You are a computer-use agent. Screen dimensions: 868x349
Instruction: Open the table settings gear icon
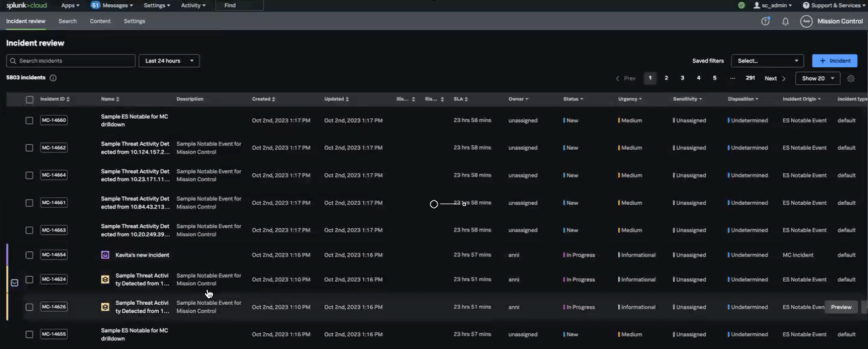click(851, 78)
